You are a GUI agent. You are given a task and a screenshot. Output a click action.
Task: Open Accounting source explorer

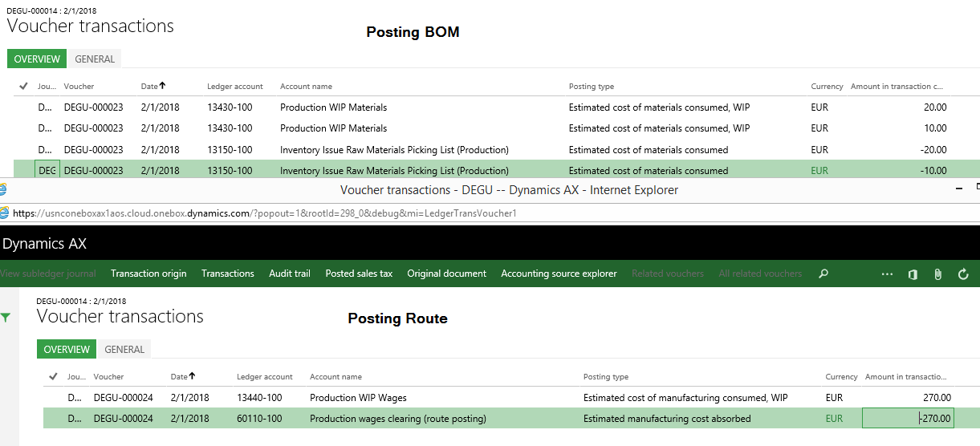point(559,274)
